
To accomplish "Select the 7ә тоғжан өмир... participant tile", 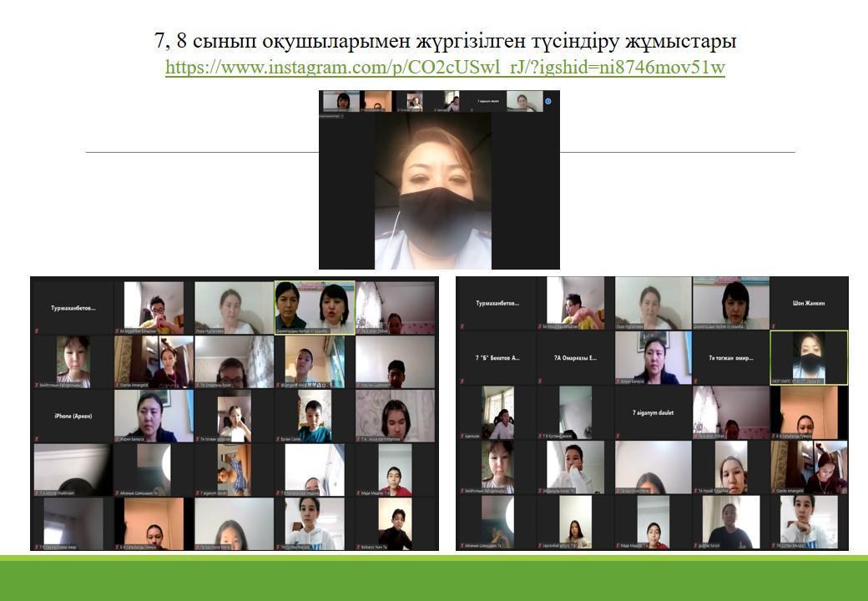I will pyautogui.click(x=730, y=357).
